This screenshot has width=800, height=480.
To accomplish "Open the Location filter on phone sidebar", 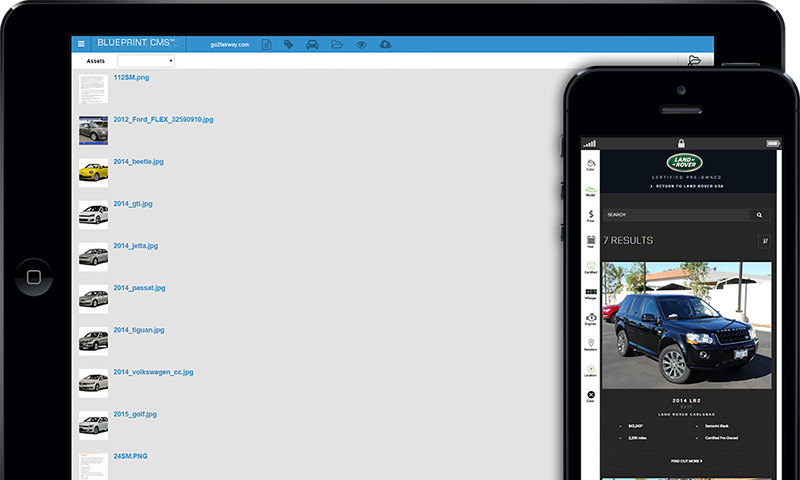I will (x=591, y=370).
